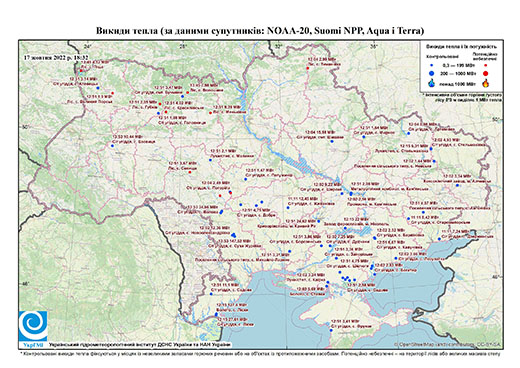This screenshot has width=520, height=368.
Task: Click the legend header Викиди тепла і їх потужність
Action: (461, 47)
